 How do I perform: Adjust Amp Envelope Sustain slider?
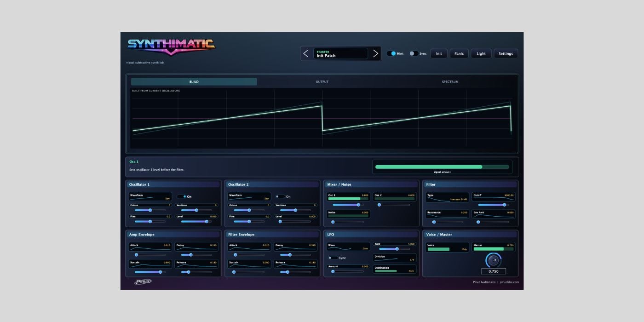tap(150, 272)
